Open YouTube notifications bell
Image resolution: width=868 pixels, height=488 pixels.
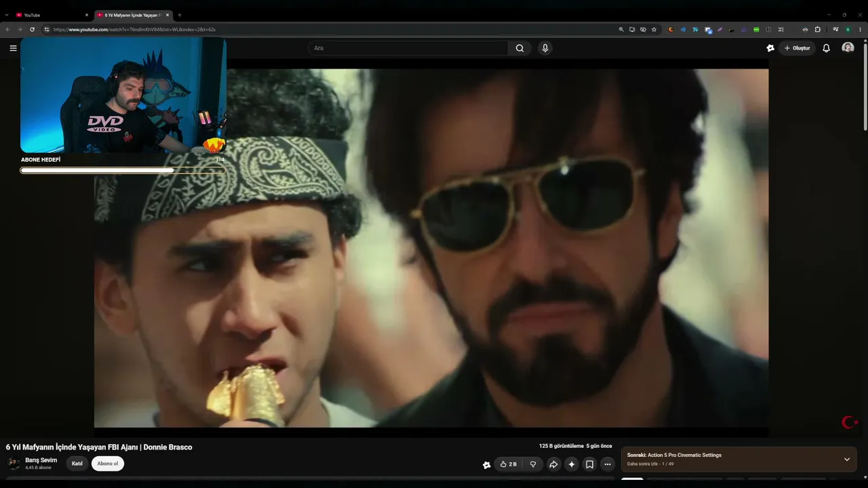(x=826, y=48)
